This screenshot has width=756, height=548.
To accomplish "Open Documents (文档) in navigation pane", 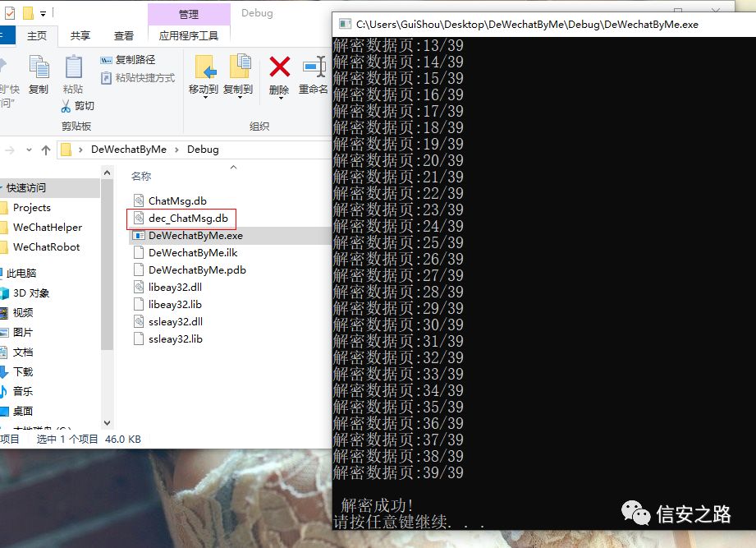I will [x=23, y=352].
